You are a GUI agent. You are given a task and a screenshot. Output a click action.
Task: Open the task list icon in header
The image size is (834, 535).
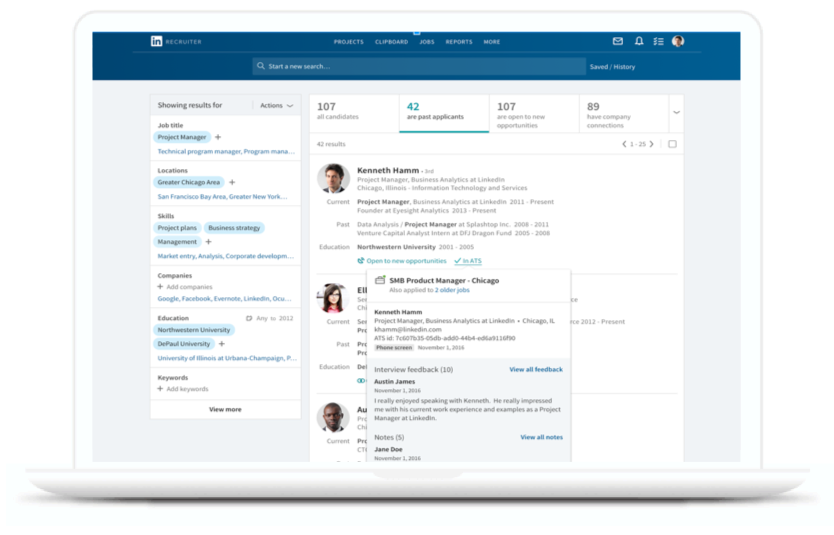(x=658, y=41)
